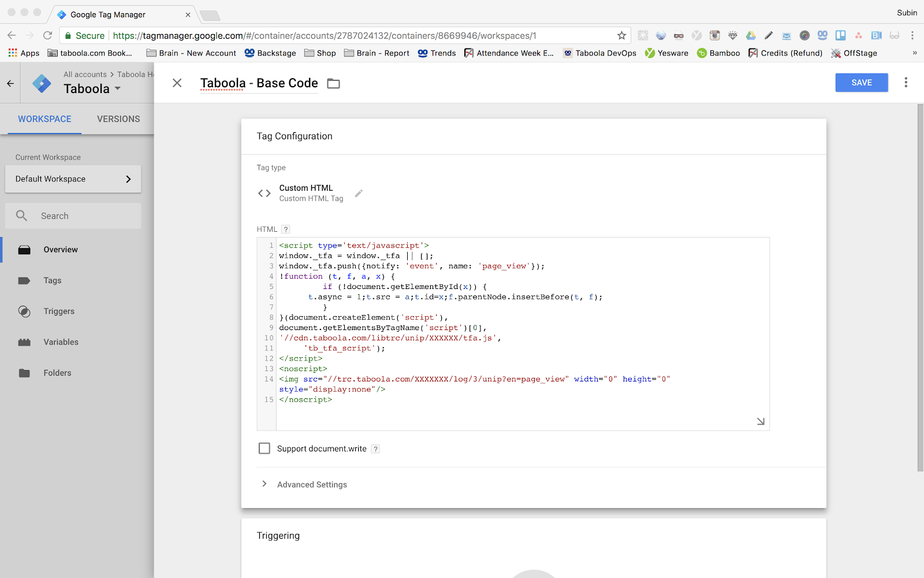The width and height of the screenshot is (924, 578).
Task: Open the Default Workspace selector
Action: (73, 179)
